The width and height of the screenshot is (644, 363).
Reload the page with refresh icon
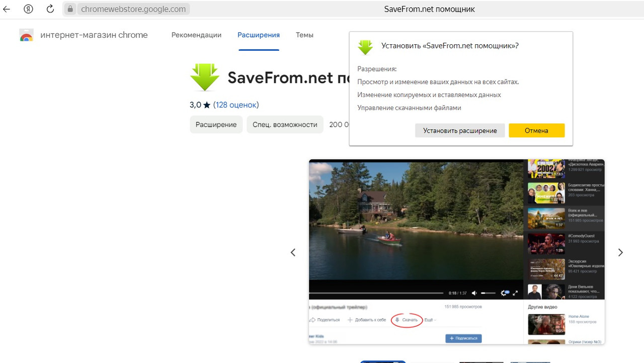[x=50, y=9]
